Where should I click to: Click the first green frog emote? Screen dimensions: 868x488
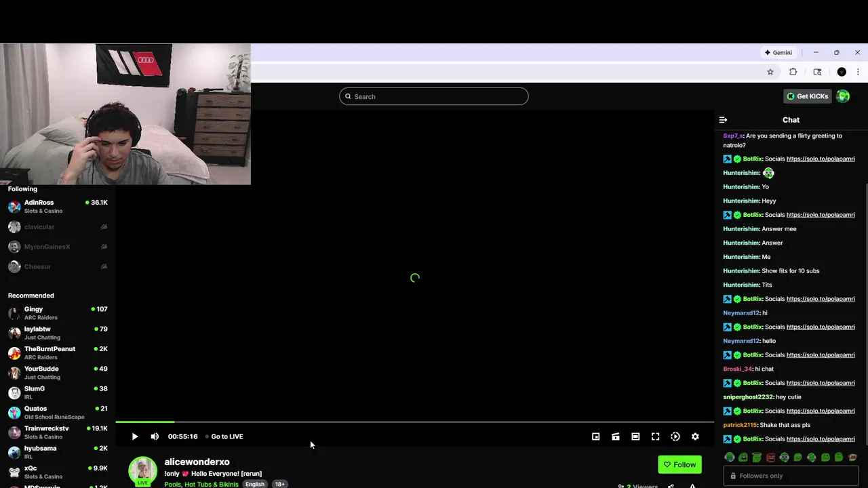(729, 457)
